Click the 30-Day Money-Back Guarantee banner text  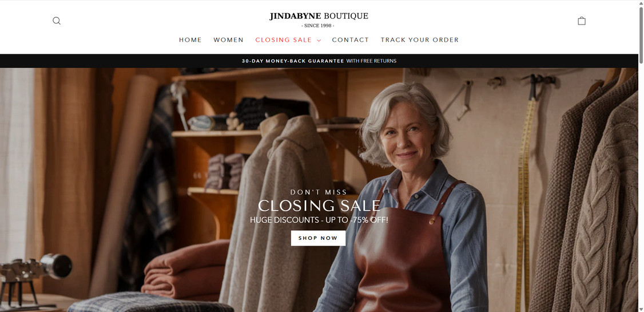coord(293,61)
